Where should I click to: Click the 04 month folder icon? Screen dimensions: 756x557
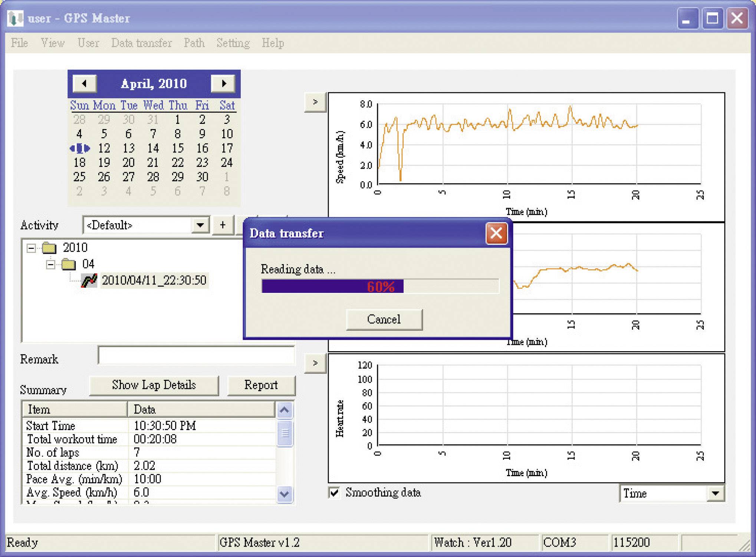pyautogui.click(x=69, y=264)
